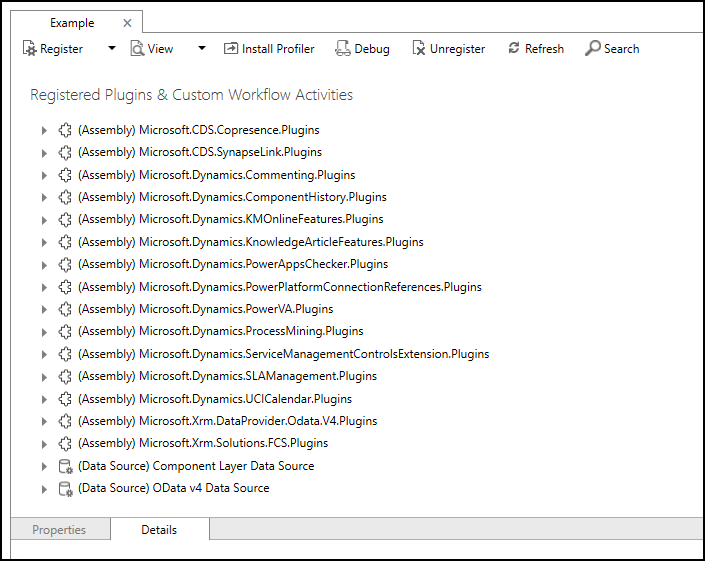Expand the Microsoft.CDS.SynapseLink.Plugins assembly node
705x561 pixels.
[x=44, y=153]
